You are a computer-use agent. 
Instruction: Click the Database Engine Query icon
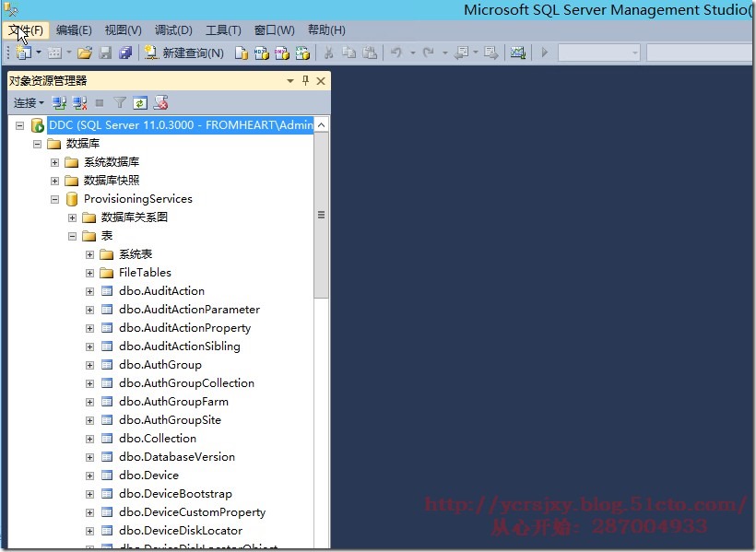coord(241,53)
